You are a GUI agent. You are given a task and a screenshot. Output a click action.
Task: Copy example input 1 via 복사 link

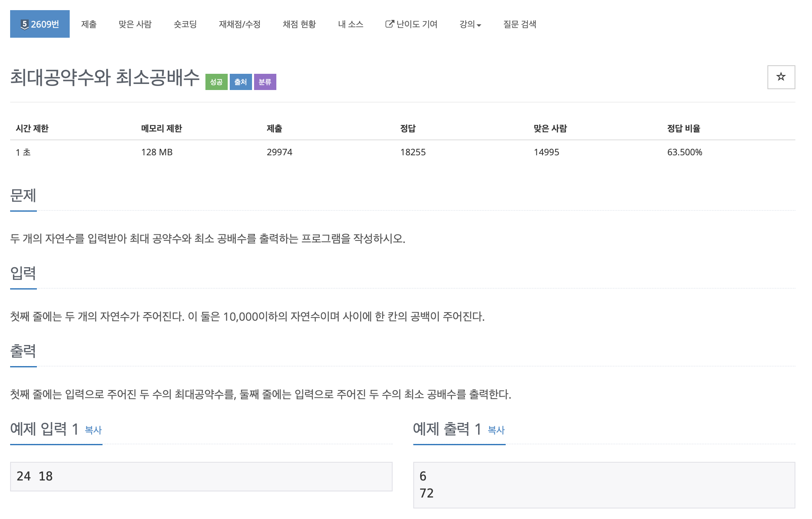[93, 430]
